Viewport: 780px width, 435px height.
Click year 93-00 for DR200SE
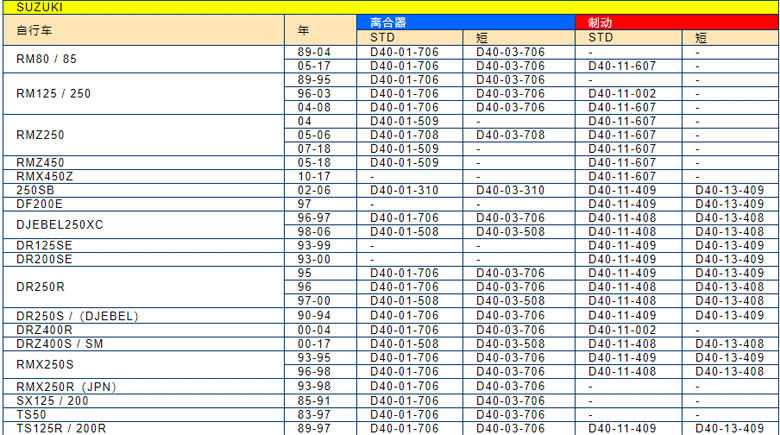pos(314,259)
